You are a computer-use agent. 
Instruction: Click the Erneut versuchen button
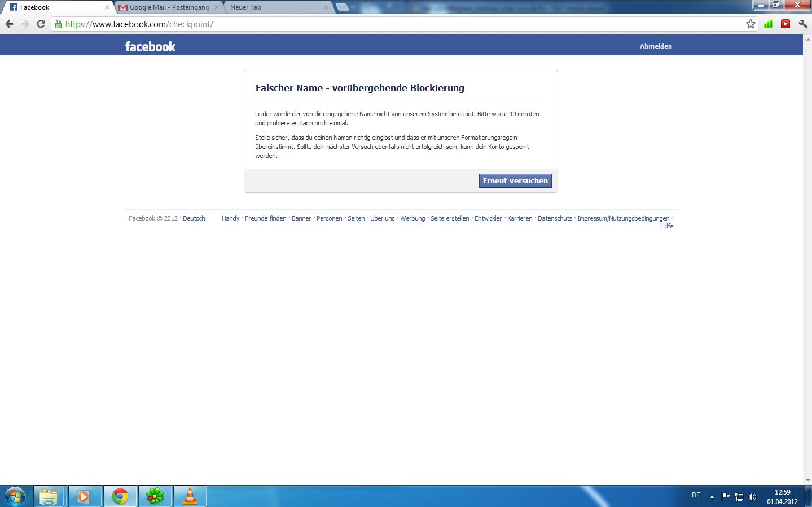(x=515, y=180)
